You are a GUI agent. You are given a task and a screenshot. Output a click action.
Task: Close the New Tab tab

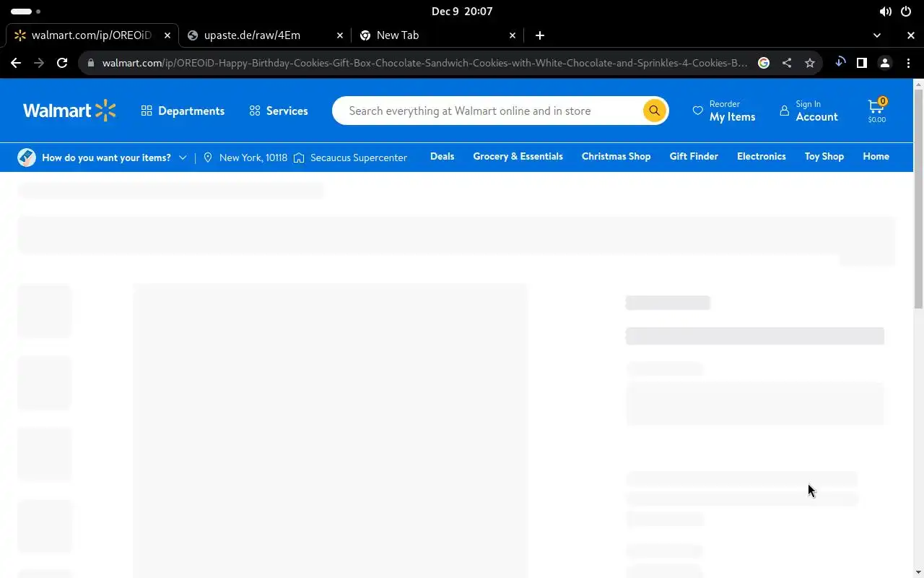point(513,35)
